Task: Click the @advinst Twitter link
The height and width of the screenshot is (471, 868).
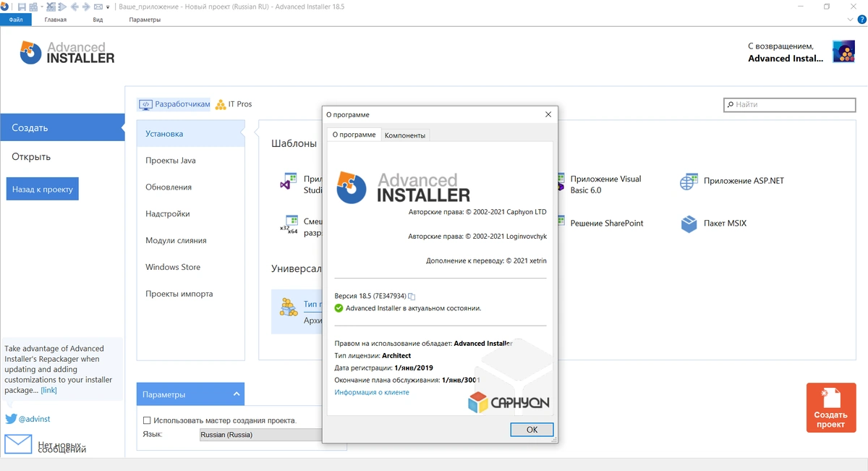Action: click(x=34, y=419)
